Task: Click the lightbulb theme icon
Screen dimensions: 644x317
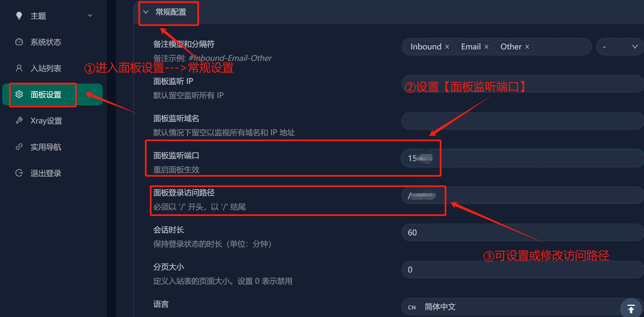Action: (x=19, y=16)
